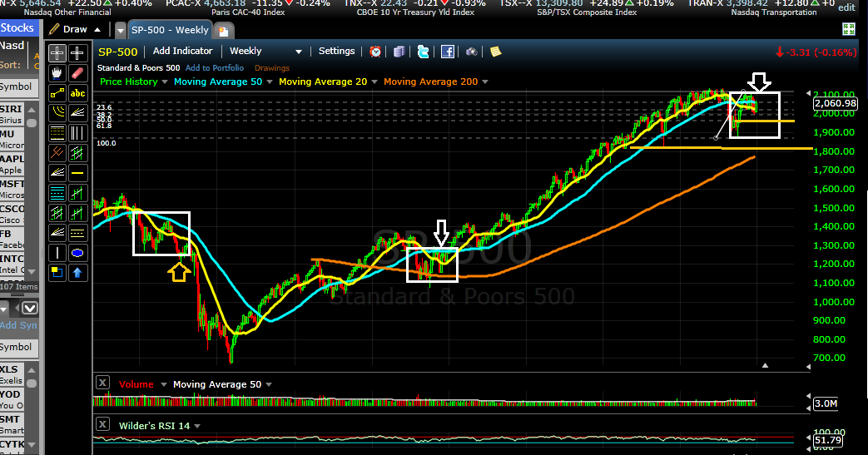This screenshot has height=455, width=868.
Task: Select the eraser drawing tool
Action: coord(77,73)
